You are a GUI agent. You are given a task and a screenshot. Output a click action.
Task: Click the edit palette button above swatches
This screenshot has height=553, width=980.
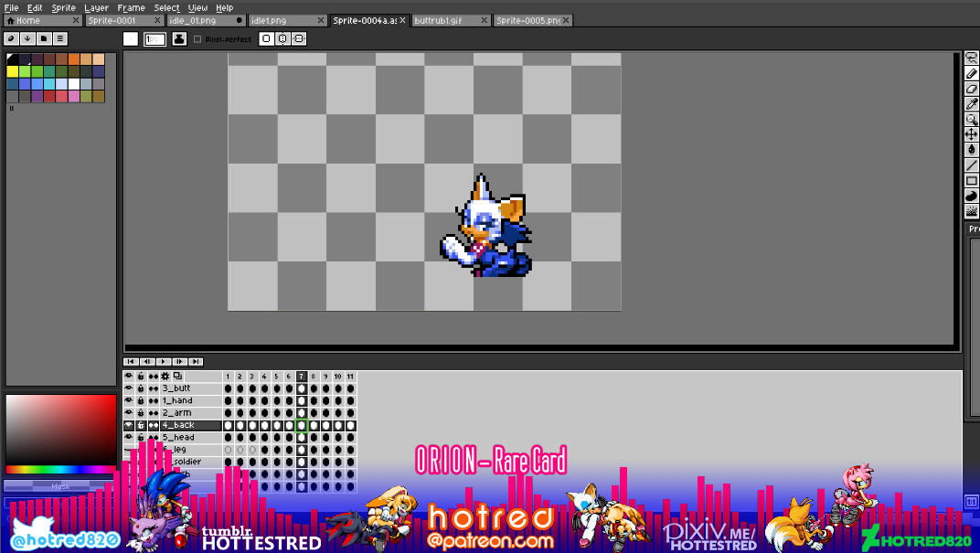[11, 38]
